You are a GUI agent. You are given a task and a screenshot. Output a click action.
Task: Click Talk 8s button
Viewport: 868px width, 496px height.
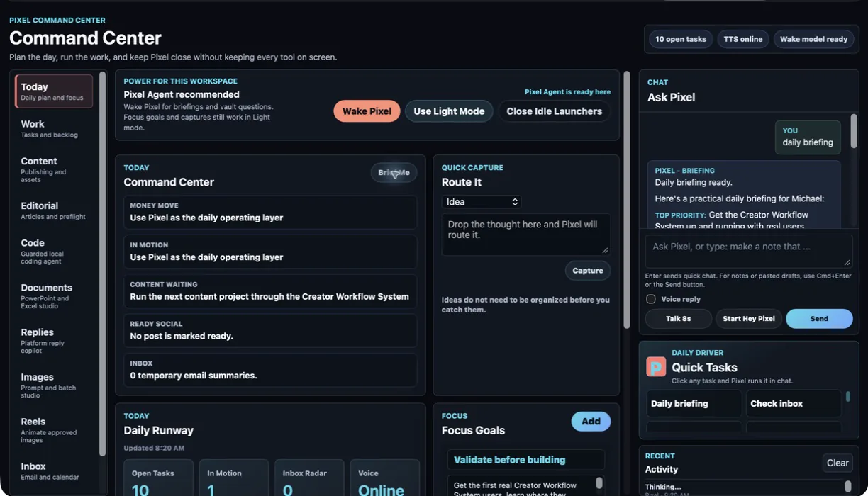[679, 319]
